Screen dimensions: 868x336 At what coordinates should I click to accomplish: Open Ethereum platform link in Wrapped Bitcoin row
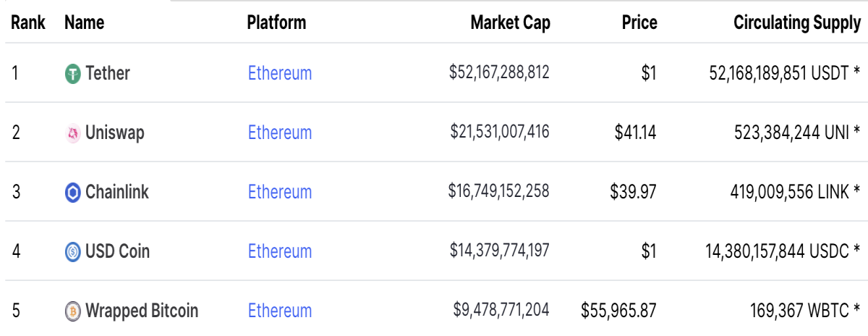280,311
